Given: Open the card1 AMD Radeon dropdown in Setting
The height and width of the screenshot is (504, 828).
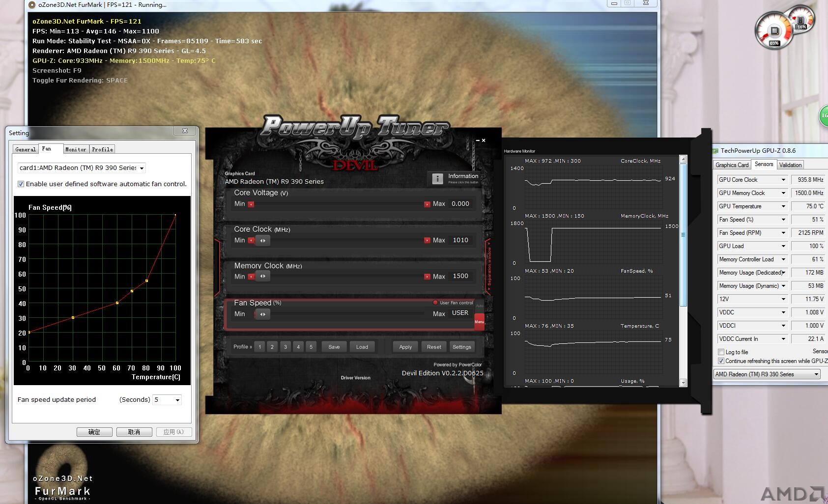Looking at the screenshot, I should pos(142,168).
